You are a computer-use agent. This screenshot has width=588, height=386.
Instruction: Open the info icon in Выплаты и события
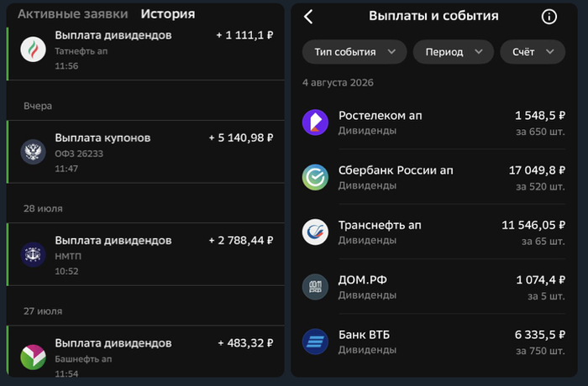coord(549,17)
